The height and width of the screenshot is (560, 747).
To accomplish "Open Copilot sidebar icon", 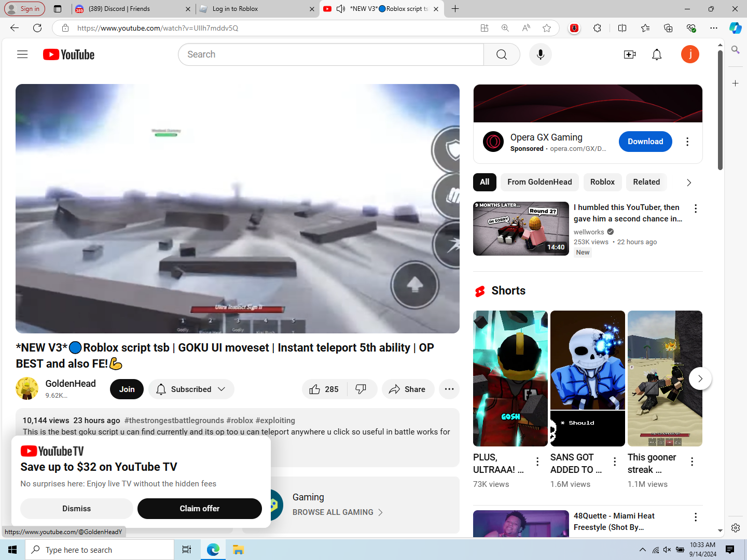I will [x=735, y=28].
